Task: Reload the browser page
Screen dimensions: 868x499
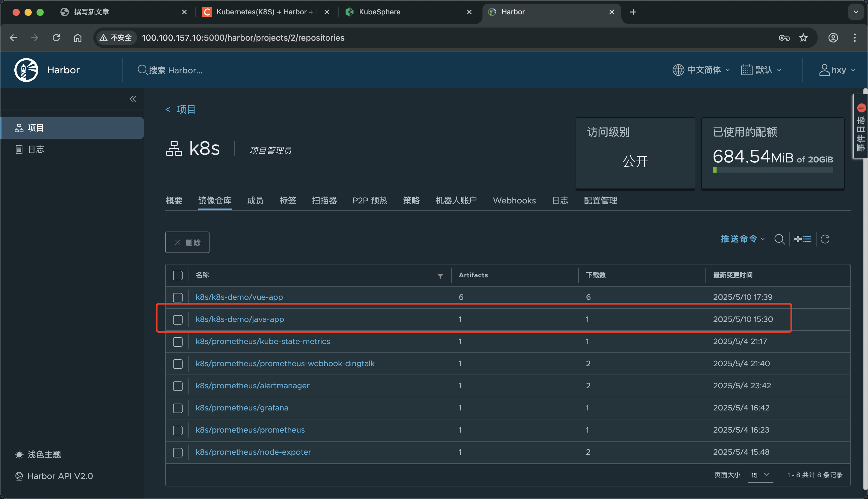Action: [x=56, y=38]
